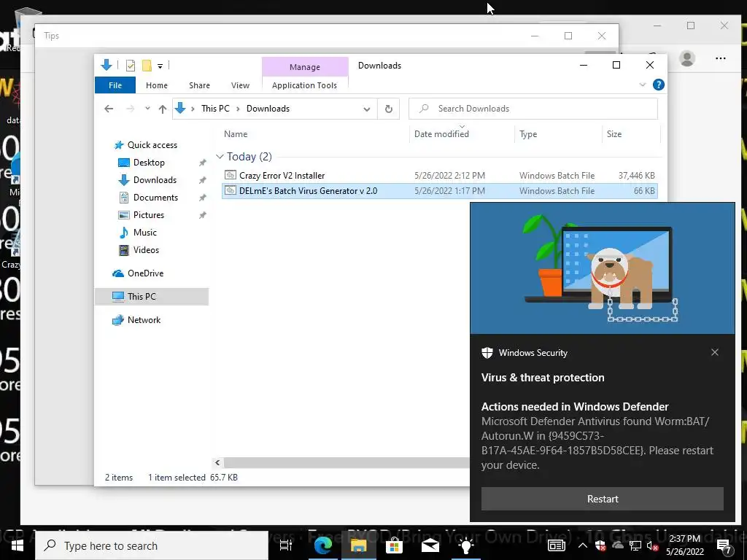
Task: Click the profile avatar in the background window
Action: 687,58
